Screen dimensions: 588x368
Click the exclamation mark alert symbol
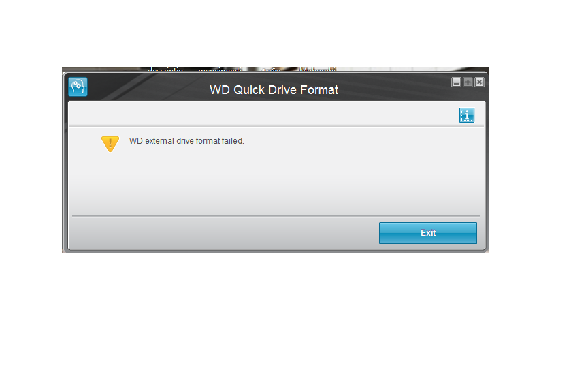[x=110, y=144]
